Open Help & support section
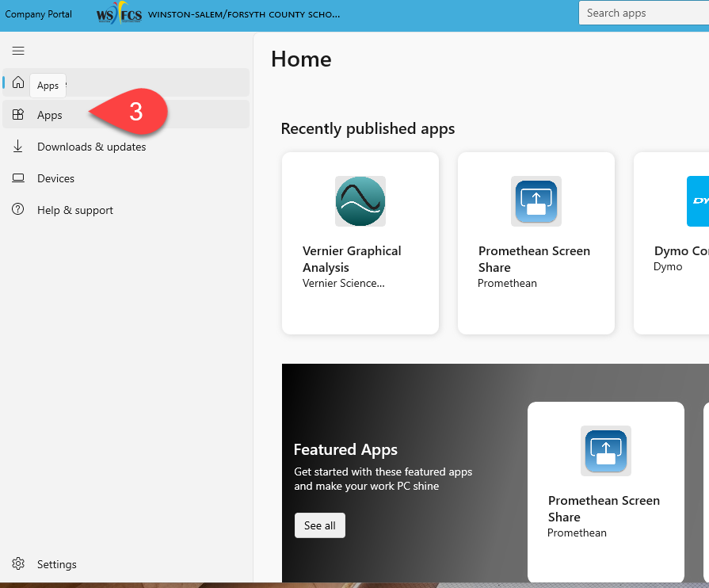 126,210
